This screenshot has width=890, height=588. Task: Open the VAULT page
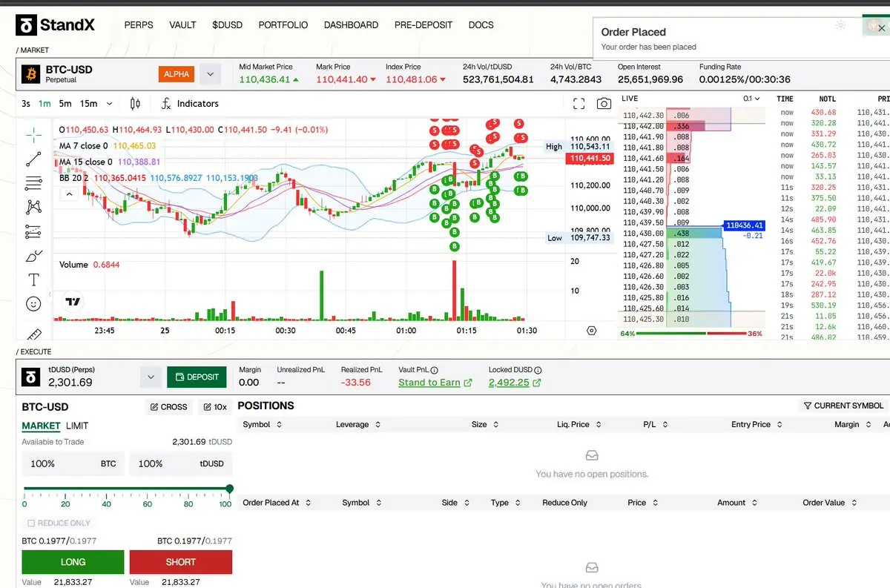pos(182,25)
